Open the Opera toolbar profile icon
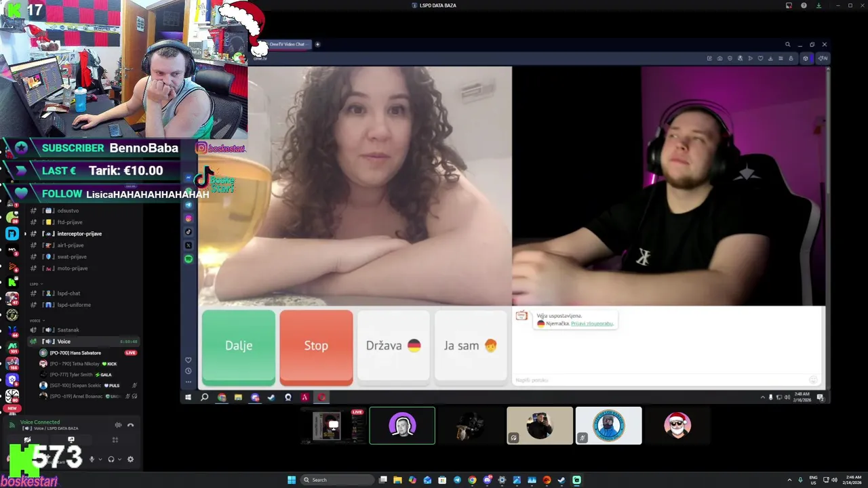 (x=791, y=58)
